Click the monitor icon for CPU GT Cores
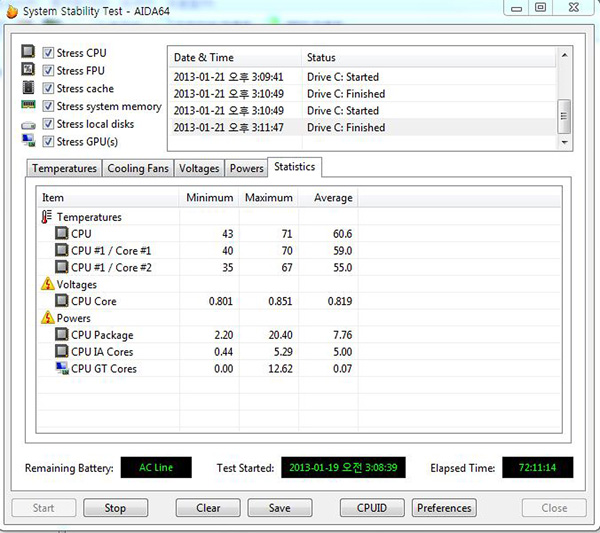 click(62, 368)
